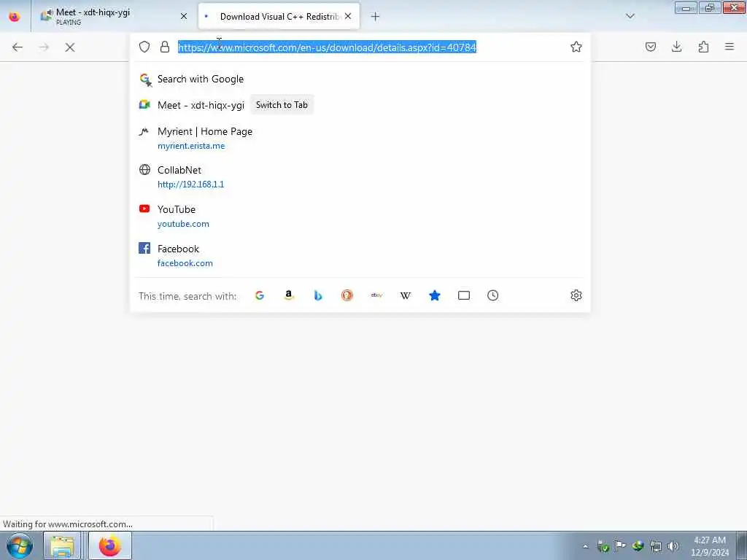
Task: Open the YouTube suggestion
Action: (x=360, y=216)
